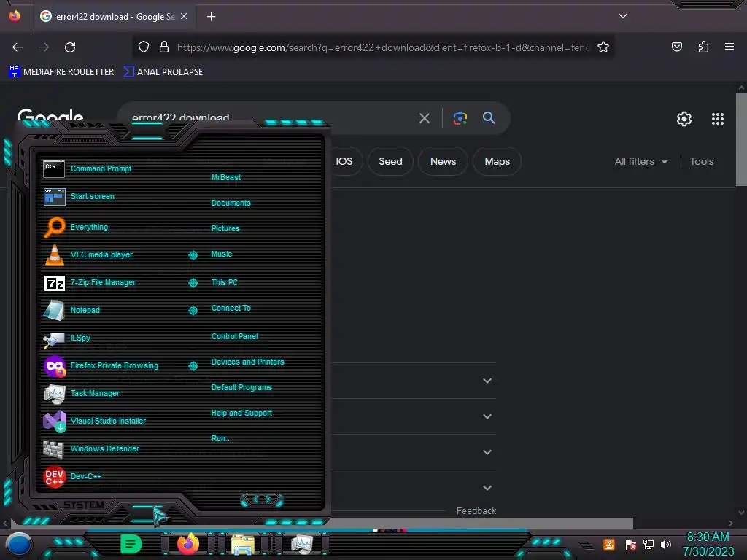Open Tools search options

tap(702, 161)
